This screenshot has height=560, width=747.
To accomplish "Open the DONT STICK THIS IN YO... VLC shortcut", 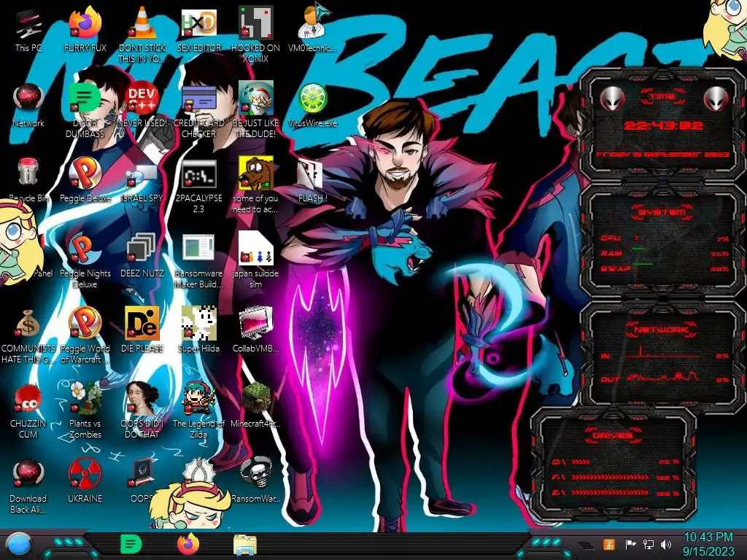I will (x=142, y=35).
